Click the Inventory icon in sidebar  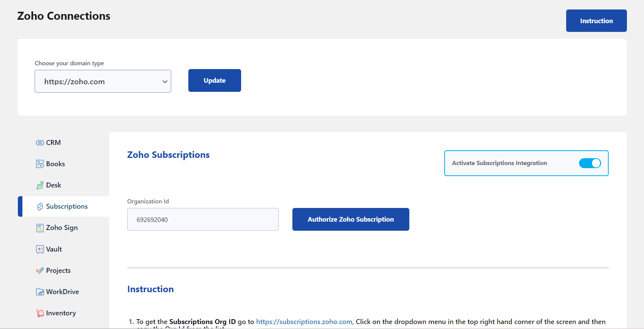[x=40, y=313]
